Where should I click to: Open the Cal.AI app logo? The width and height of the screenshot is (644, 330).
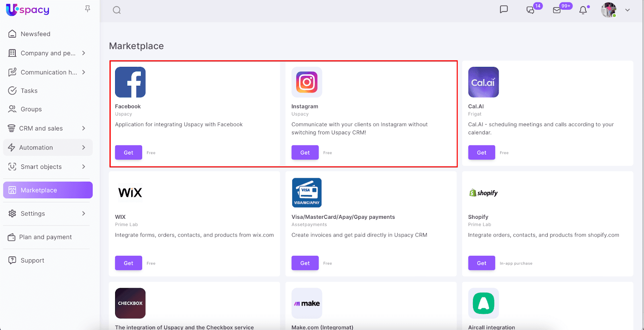[483, 82]
